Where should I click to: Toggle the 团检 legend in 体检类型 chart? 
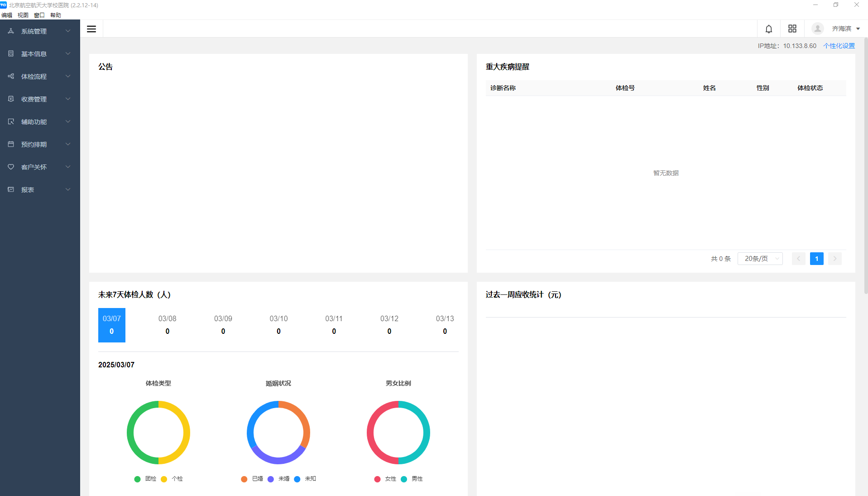click(145, 479)
